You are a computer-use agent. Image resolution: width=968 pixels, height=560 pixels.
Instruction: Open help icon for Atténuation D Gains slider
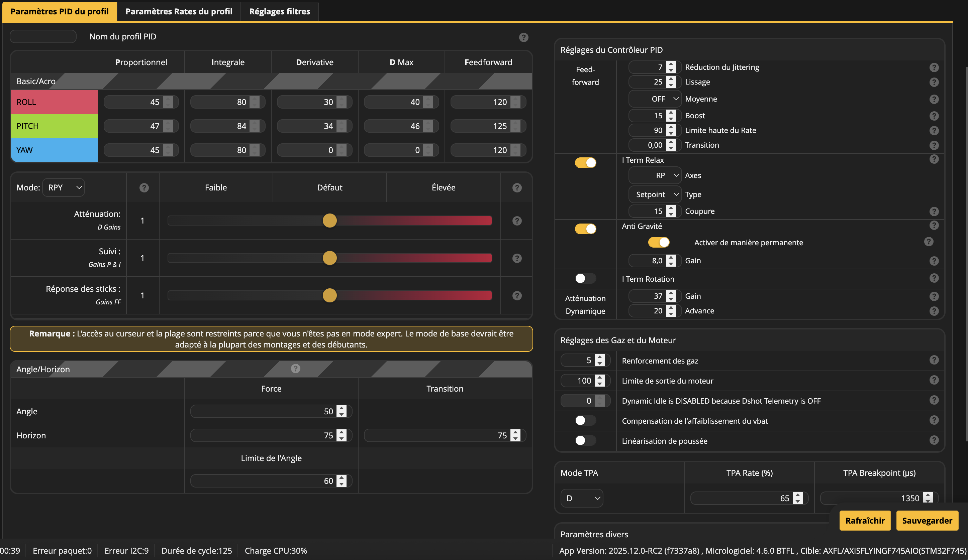coord(517,221)
